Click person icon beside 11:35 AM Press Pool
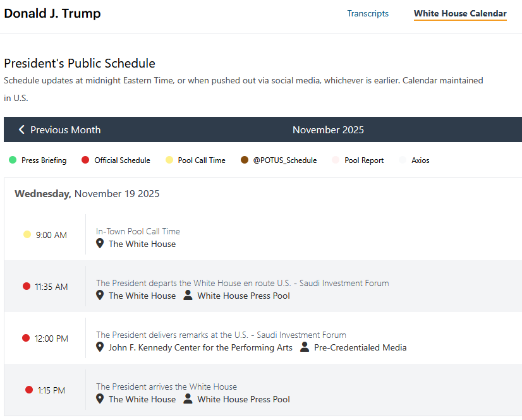 tap(188, 296)
